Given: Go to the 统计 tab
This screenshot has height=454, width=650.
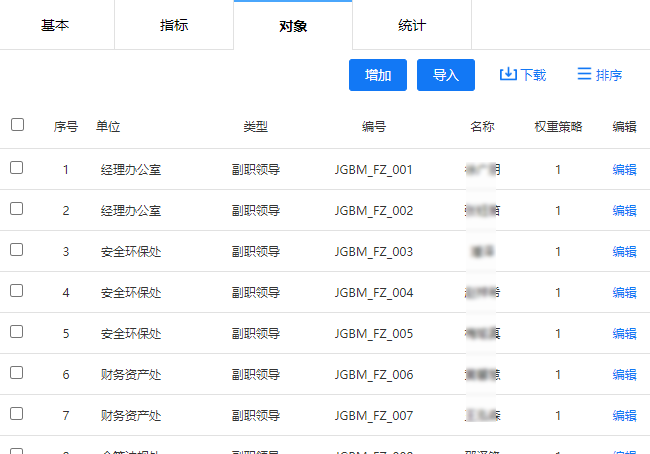Looking at the screenshot, I should point(412,25).
